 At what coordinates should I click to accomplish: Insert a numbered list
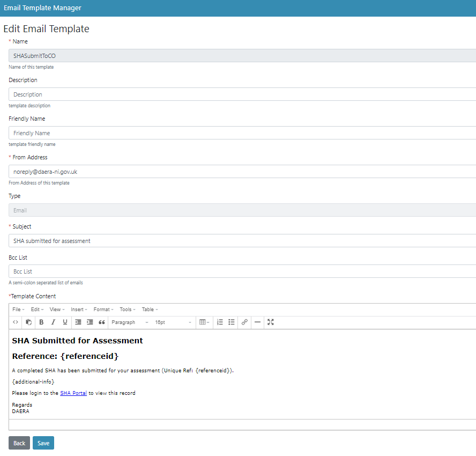(220, 322)
